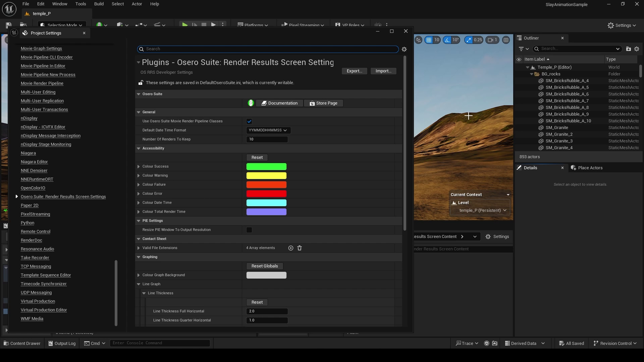Open the Trace options in status bar

pyautogui.click(x=467, y=343)
